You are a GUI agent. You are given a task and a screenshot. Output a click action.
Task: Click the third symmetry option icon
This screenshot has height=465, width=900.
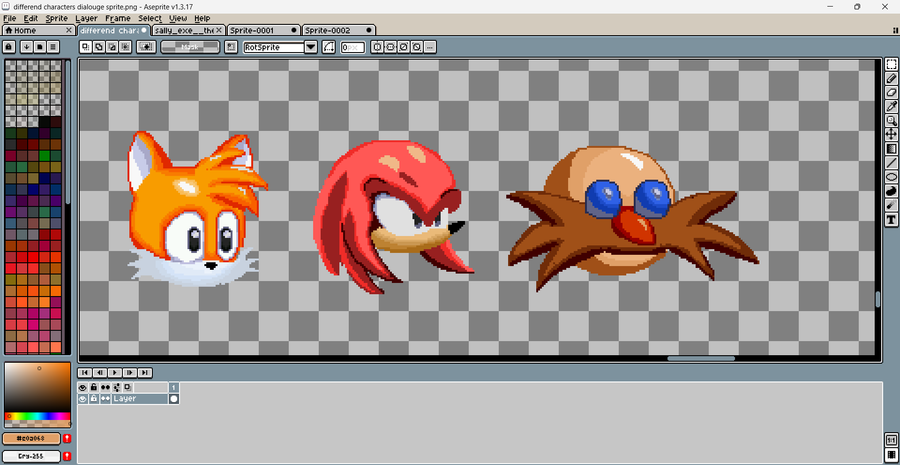pos(404,47)
